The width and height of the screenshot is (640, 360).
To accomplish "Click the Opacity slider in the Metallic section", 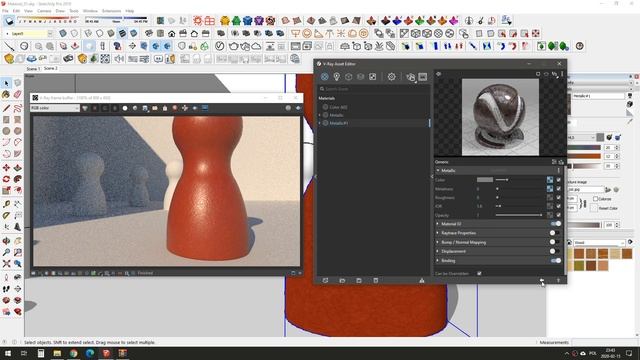I will [x=519, y=215].
